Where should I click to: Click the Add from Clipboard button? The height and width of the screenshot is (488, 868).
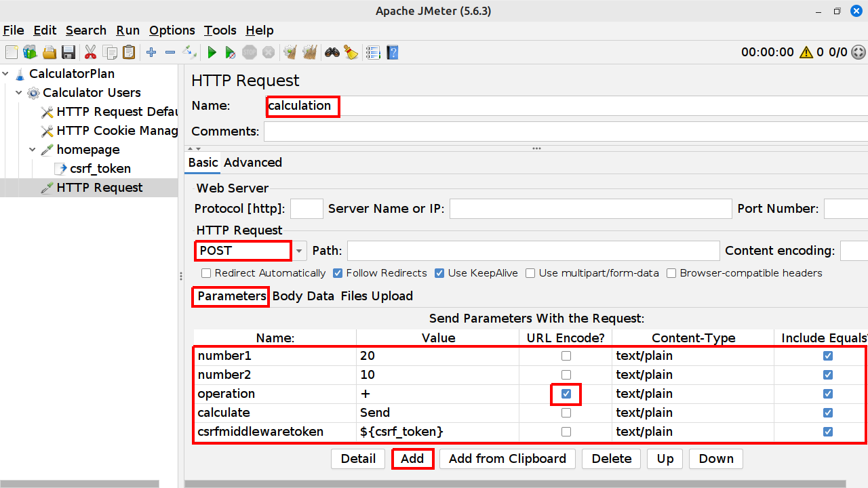pyautogui.click(x=507, y=459)
